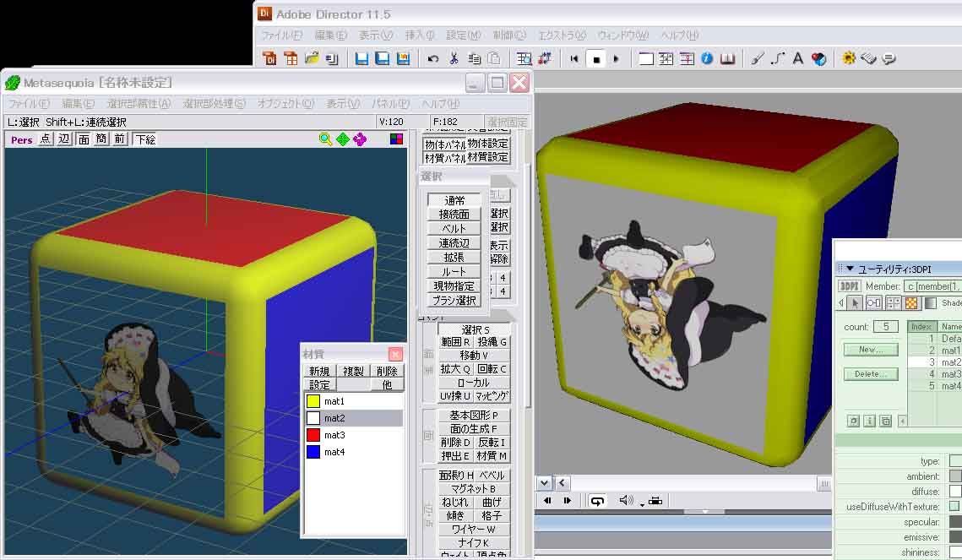Open the Script window icon
Image resolution: width=962 pixels, height=560 pixels.
[x=869, y=59]
